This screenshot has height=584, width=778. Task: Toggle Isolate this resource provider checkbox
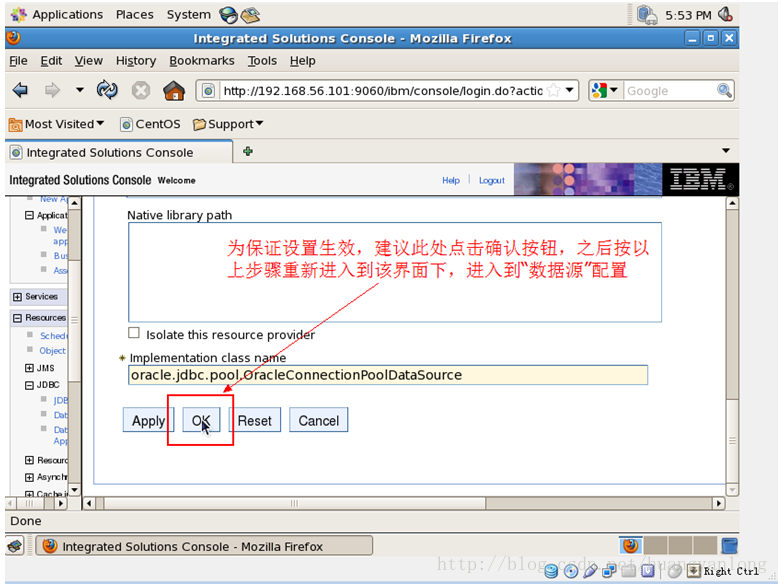(x=134, y=332)
